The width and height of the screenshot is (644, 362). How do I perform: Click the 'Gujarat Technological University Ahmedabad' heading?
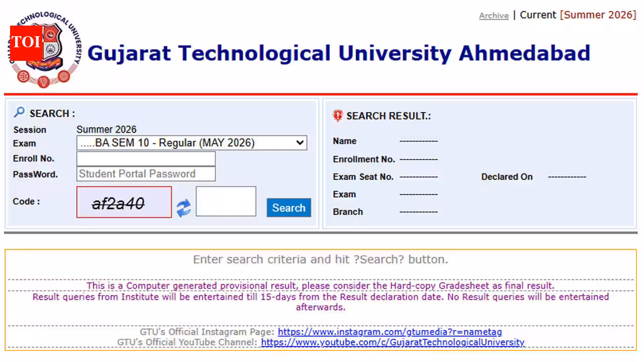click(339, 53)
